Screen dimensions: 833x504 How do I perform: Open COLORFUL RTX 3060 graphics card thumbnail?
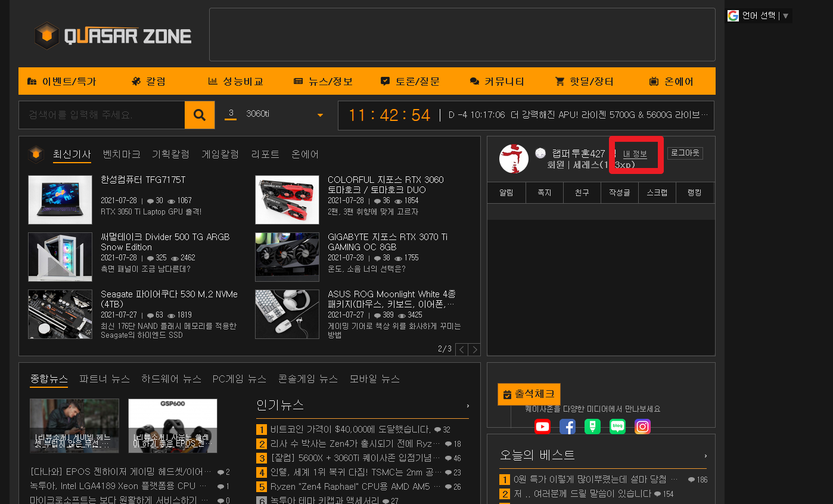287,200
